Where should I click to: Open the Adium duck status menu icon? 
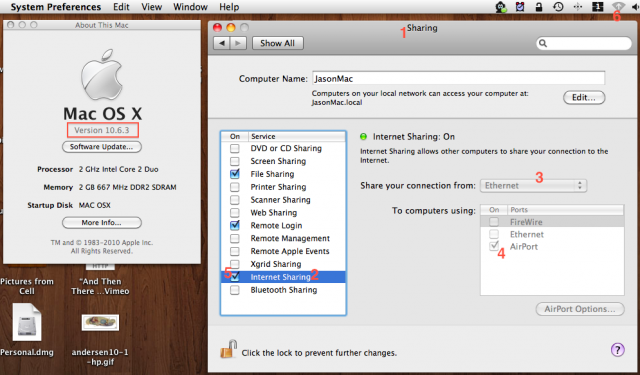point(500,7)
